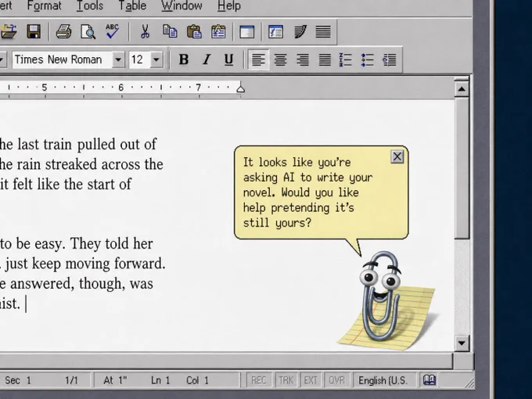Click the vertical scrollbar down arrow
Image resolution: width=532 pixels, height=399 pixels.
[x=462, y=343]
